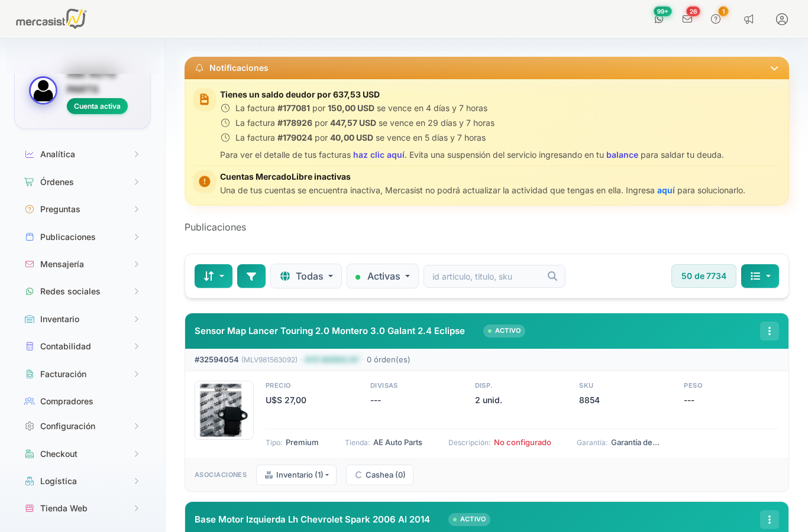
Task: Focus the id articulo, titulo, sku search field
Action: coord(495,277)
